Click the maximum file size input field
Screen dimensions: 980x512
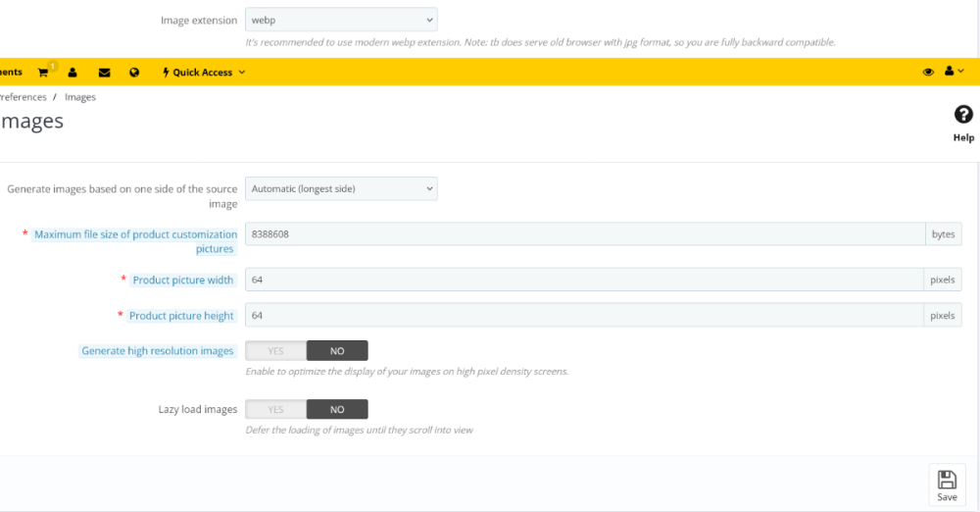click(x=583, y=233)
